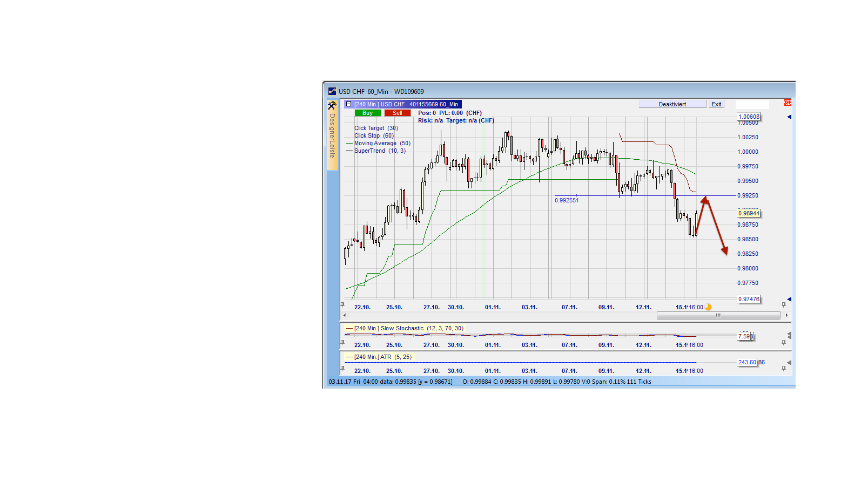The image size is (868, 503).
Task: Toggle the Deaktiviert activation button
Action: click(672, 104)
